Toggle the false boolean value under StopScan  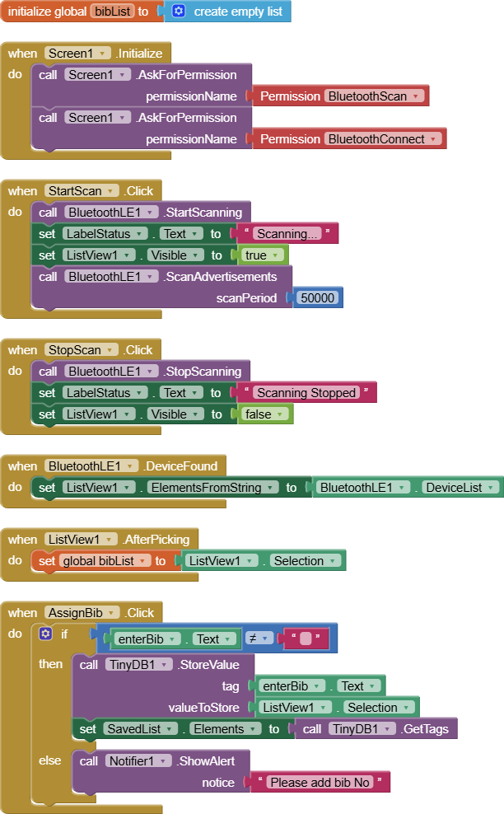coord(264,414)
